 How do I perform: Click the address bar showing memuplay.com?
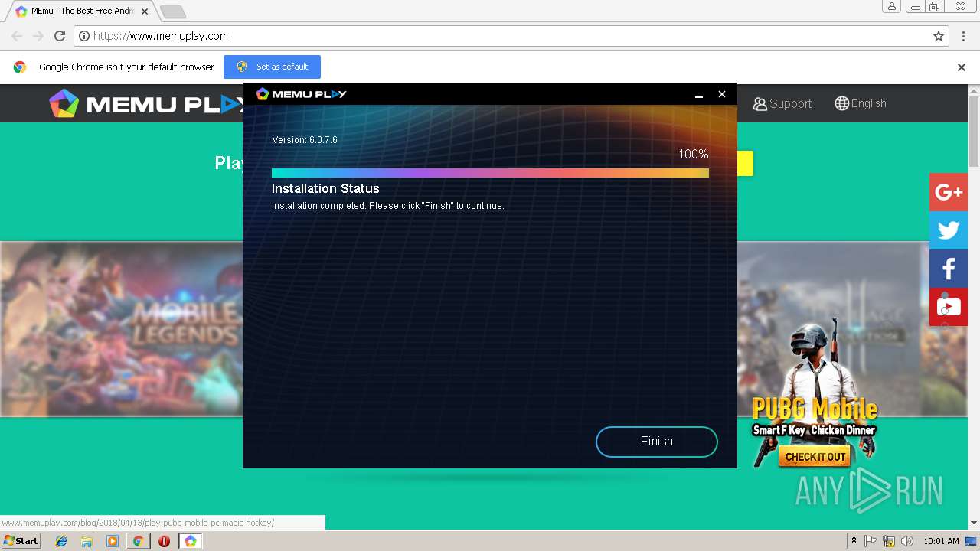pyautogui.click(x=511, y=36)
